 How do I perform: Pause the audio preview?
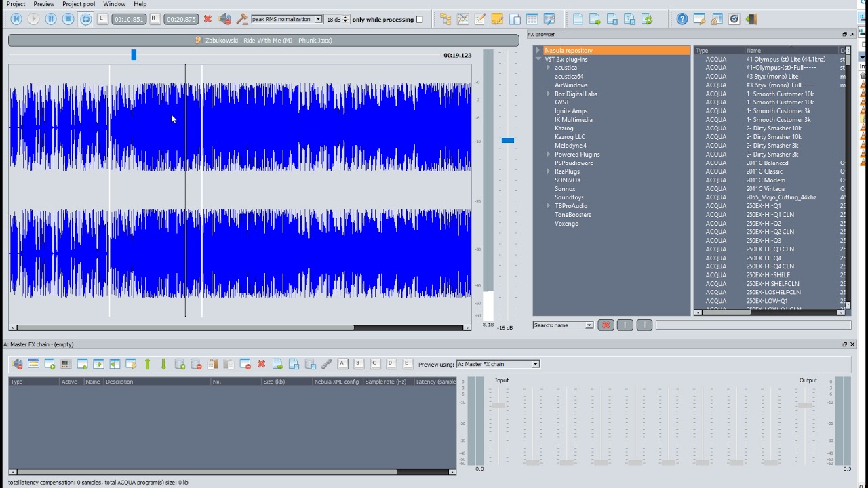51,19
